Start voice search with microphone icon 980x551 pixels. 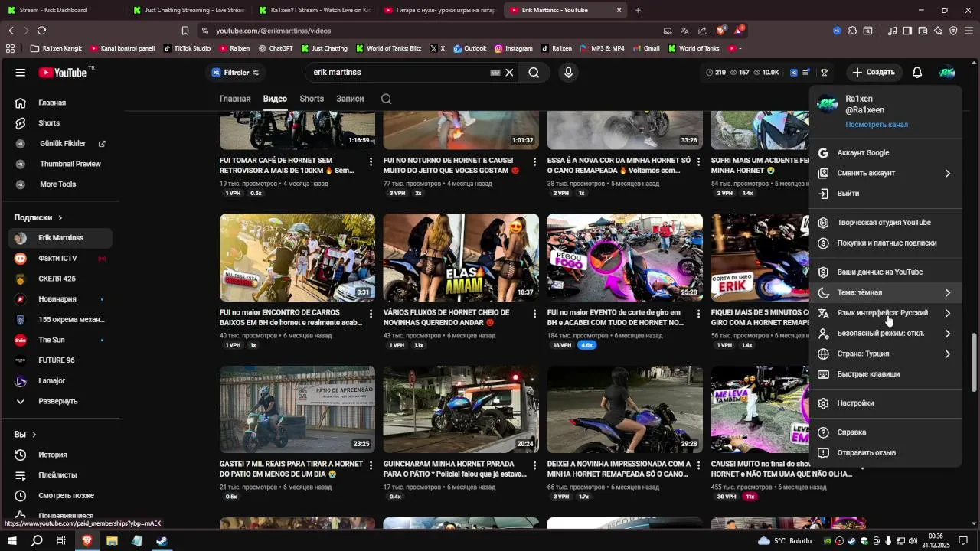coord(568,73)
